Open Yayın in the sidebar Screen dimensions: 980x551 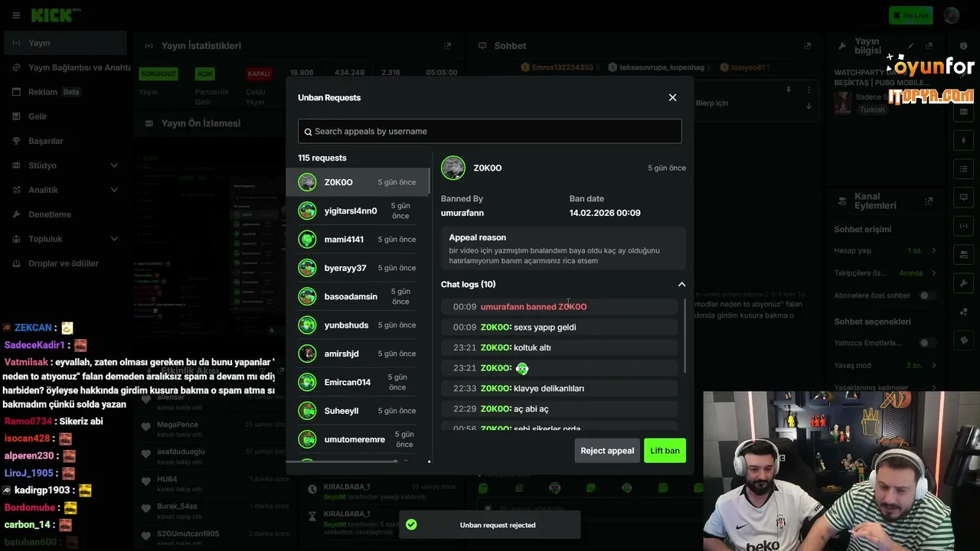tap(65, 43)
